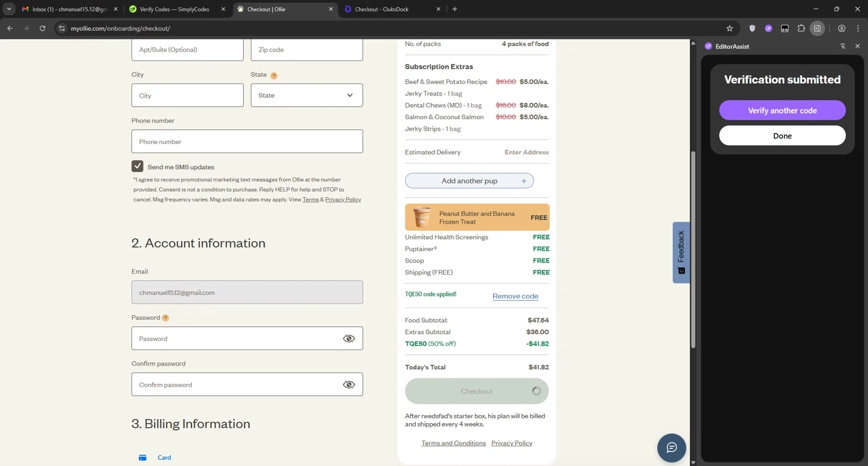Uncheck Send me SMS updates checkbox

(x=137, y=167)
